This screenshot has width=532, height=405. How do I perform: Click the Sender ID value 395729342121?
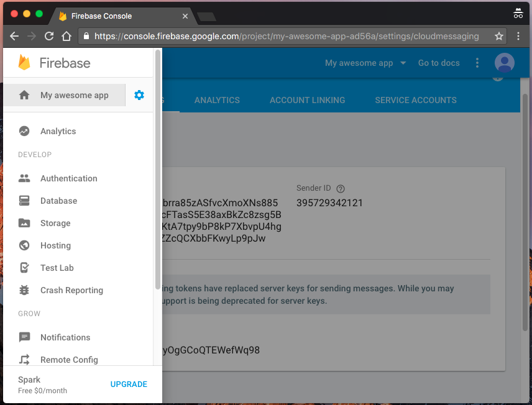coord(329,203)
